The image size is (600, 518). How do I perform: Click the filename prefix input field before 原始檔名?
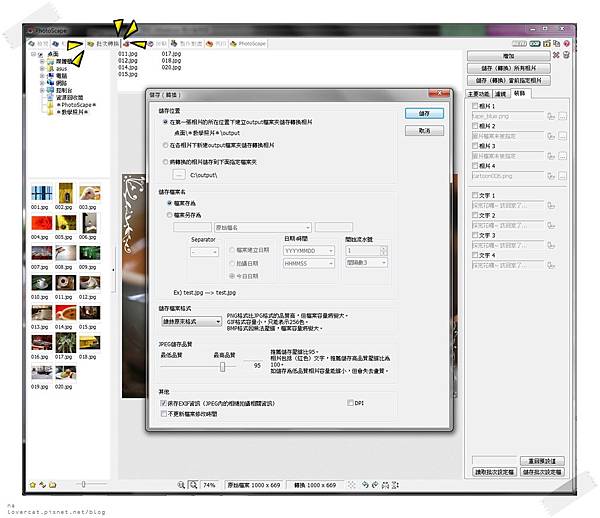pyautogui.click(x=192, y=228)
